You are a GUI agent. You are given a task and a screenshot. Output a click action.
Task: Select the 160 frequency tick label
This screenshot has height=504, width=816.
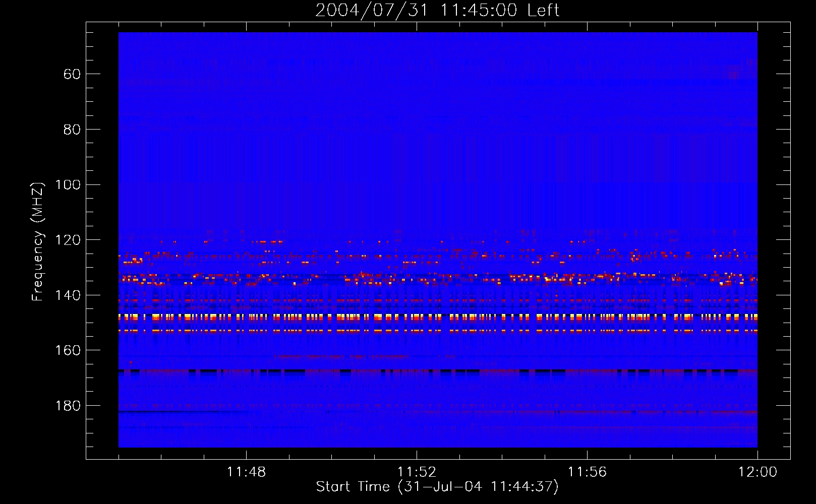[x=68, y=351]
